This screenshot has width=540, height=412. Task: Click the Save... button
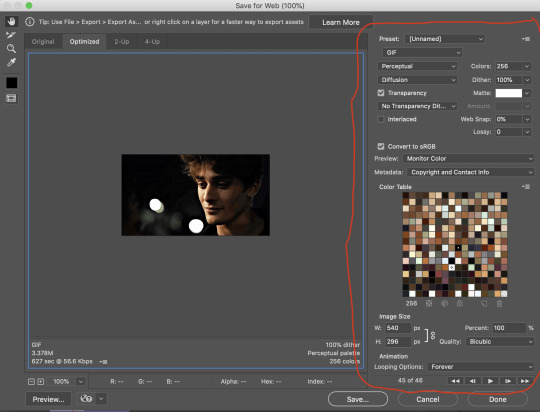pyautogui.click(x=358, y=399)
